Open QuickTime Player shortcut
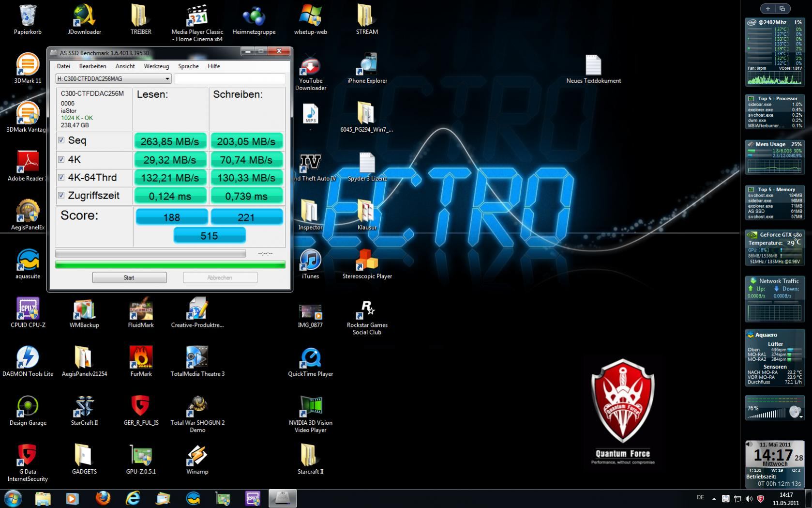The width and height of the screenshot is (812, 508). 310,362
